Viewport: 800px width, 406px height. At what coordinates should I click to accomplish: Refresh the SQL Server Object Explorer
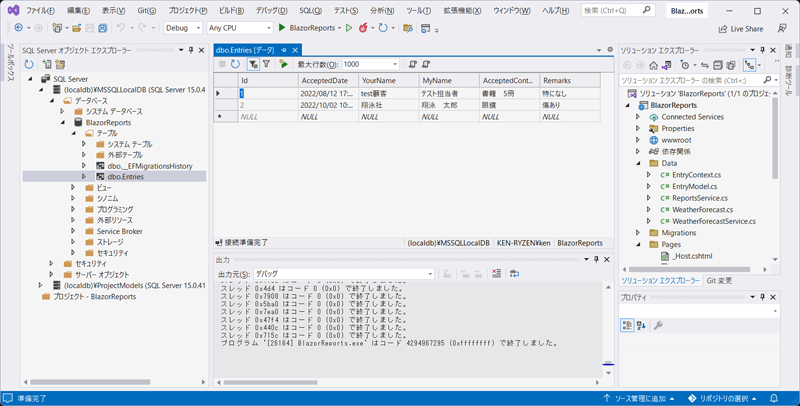(x=29, y=64)
